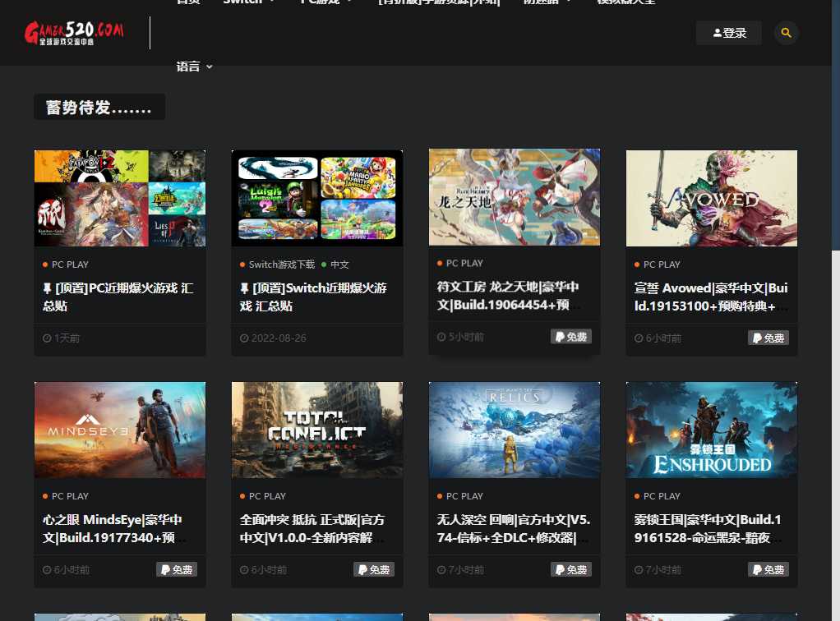840x621 pixels.
Task: Click the 免费 badge on 雾锁王国 Enshrouded post
Action: point(768,569)
